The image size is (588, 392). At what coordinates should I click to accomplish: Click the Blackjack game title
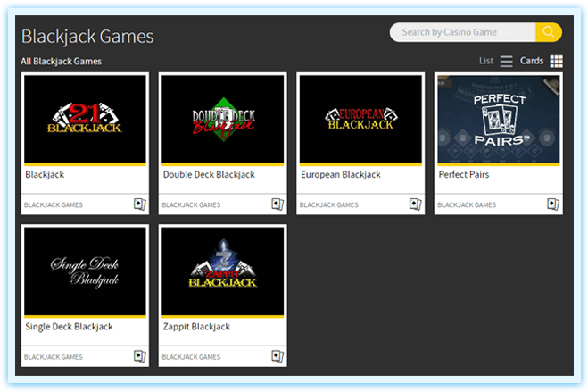coord(45,174)
